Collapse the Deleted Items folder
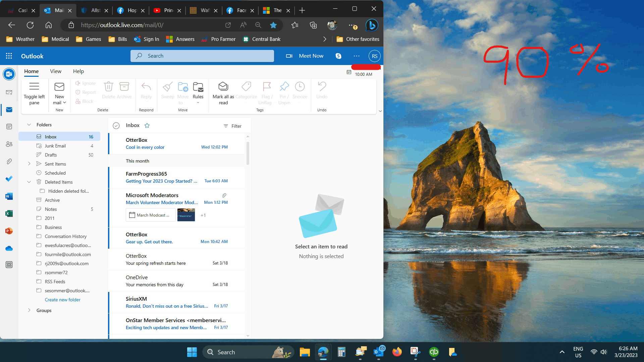The height and width of the screenshot is (362, 644). pos(29,182)
